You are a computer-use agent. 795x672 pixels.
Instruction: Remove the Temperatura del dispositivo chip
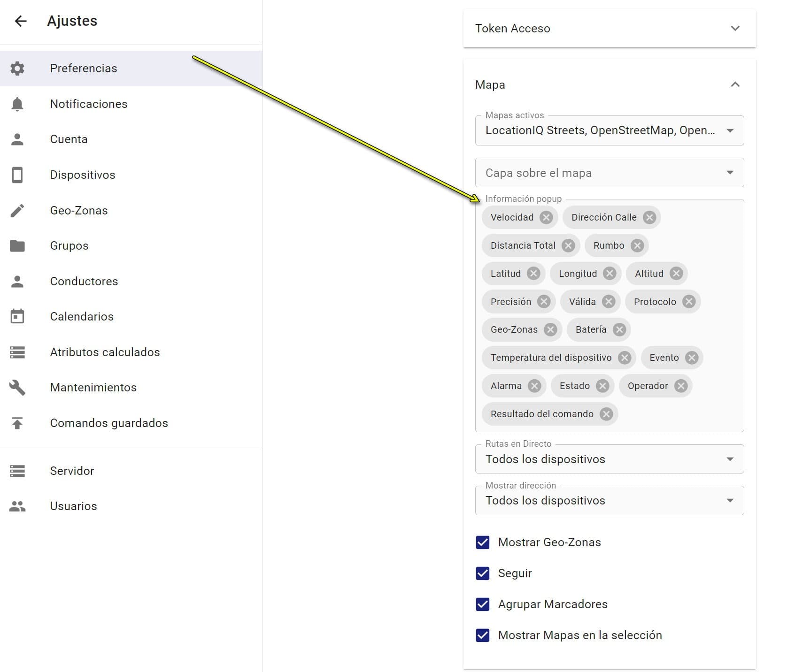click(624, 358)
